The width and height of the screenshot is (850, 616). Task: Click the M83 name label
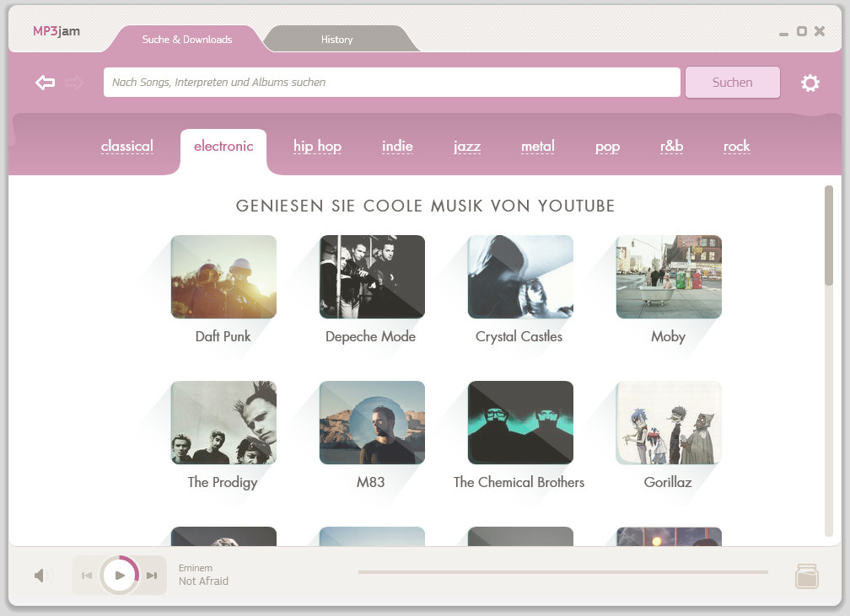pos(371,482)
